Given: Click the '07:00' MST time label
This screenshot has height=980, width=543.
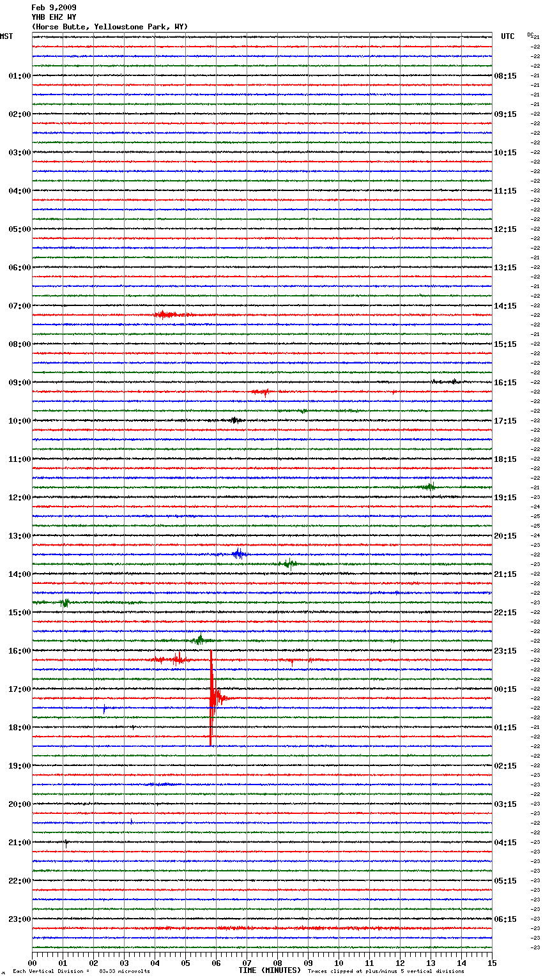Looking at the screenshot, I should pos(20,306).
